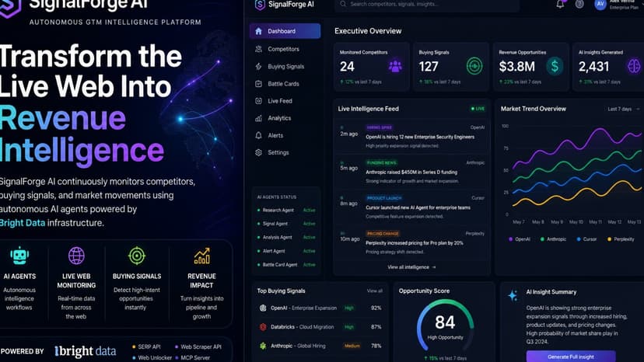Screen dimensions: 644x362
Task: Click the Buying Signals target icon on the landing panel
Action: tap(137, 256)
